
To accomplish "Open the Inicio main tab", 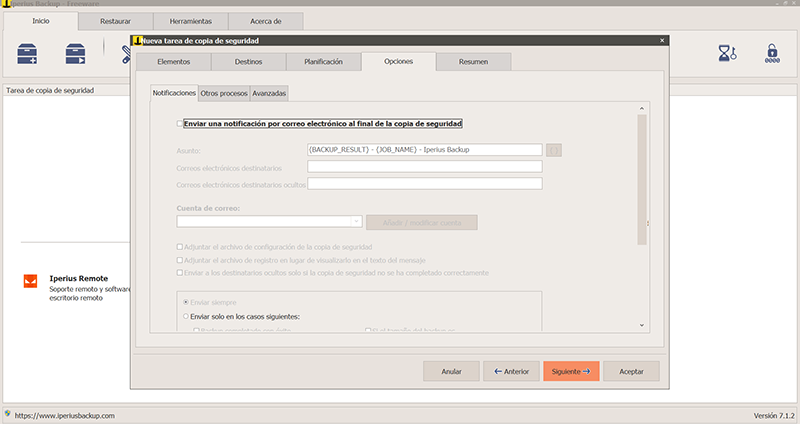I will tap(41, 21).
